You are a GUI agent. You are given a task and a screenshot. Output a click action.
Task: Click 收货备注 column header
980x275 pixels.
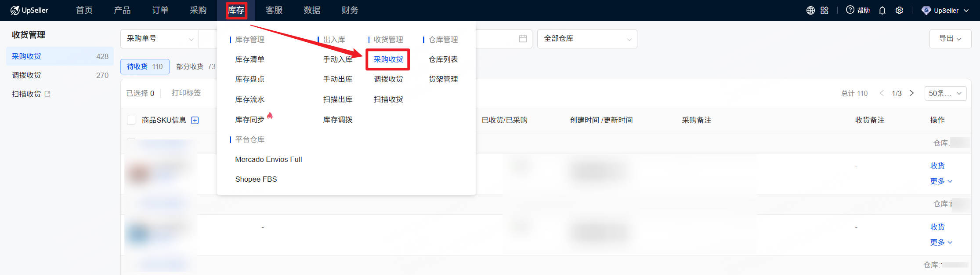pos(869,120)
